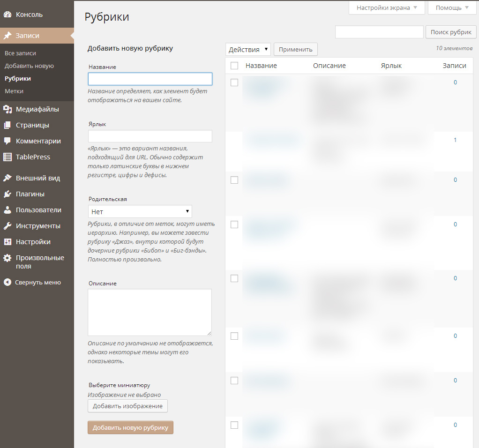Screen dimensions: 479x448
Task: Click into the Ярлык slug input field
Action: pyautogui.click(x=150, y=136)
